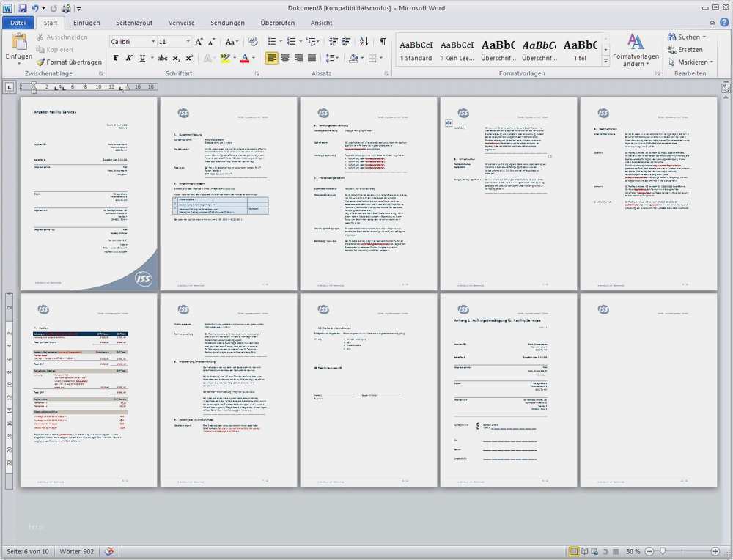Click the sort A-Z icon
Screen dimensions: 733x560
click(364, 42)
